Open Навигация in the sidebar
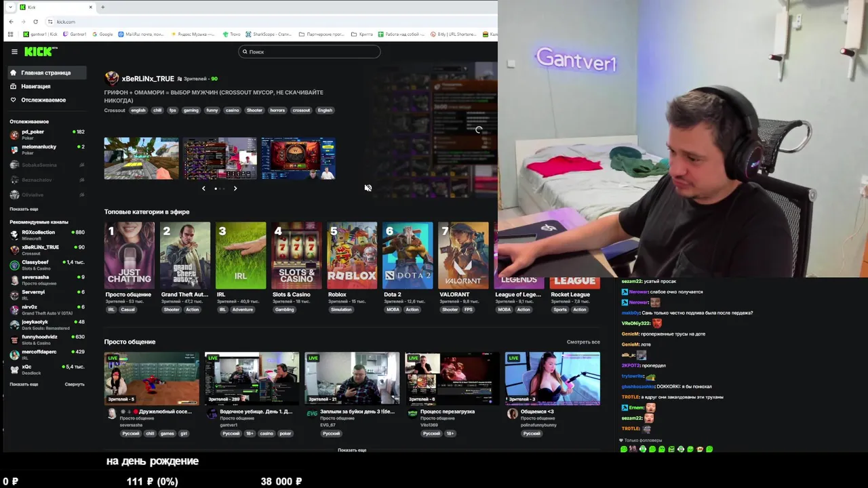This screenshot has height=488, width=868. pyautogui.click(x=35, y=86)
